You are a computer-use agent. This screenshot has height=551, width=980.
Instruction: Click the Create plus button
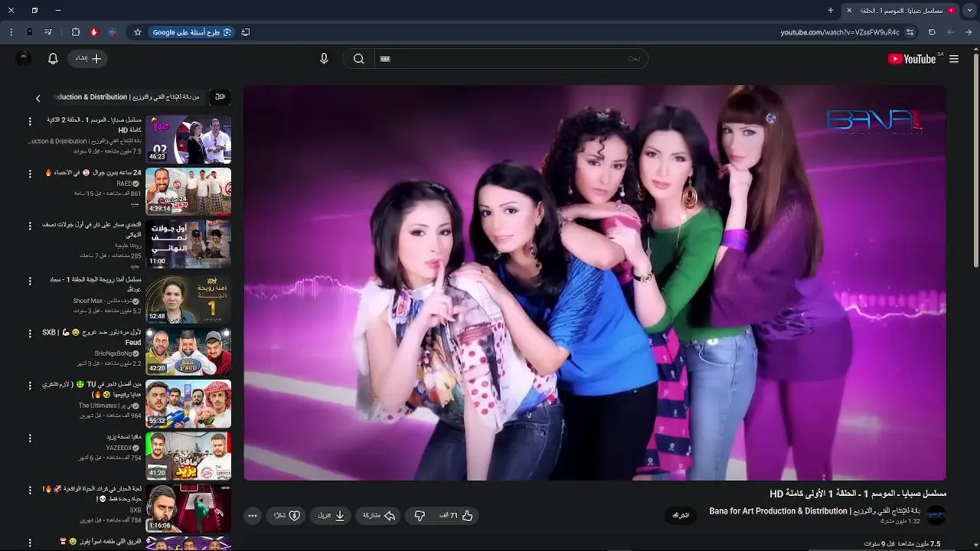pyautogui.click(x=87, y=59)
